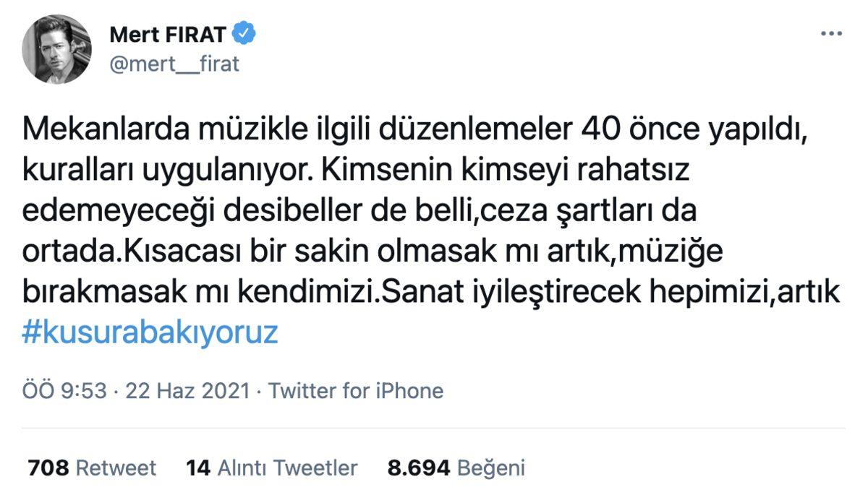Select the name Mert FIRAT
This screenshot has height=503, width=868.
169,31
